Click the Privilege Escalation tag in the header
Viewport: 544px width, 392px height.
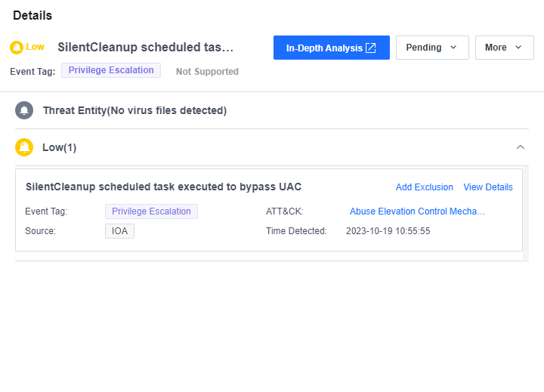[x=111, y=70]
